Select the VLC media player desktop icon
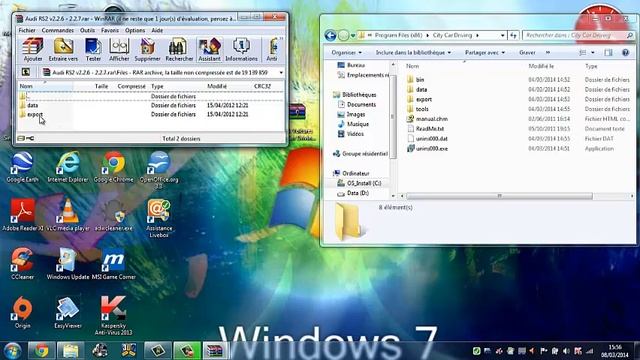This screenshot has height=360, width=640. [68, 215]
